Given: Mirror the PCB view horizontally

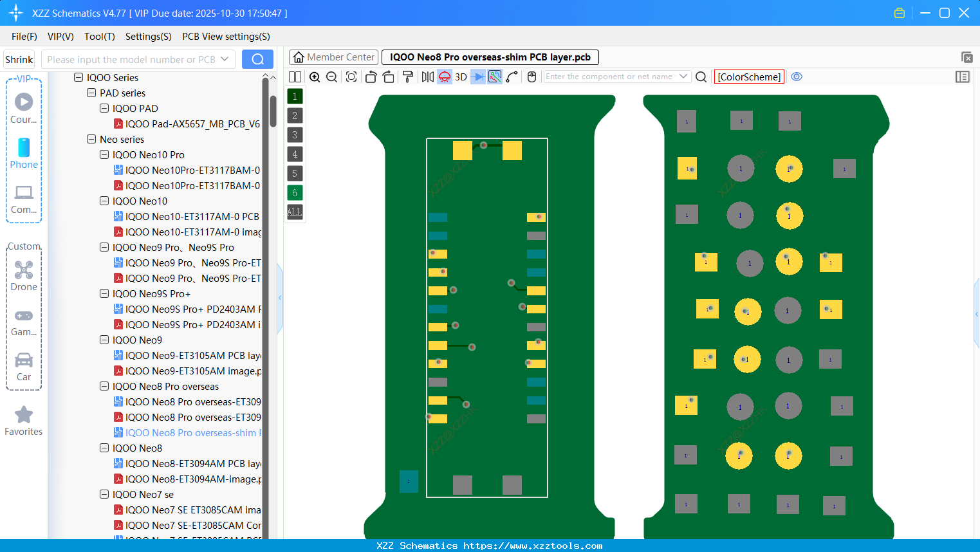Looking at the screenshot, I should 428,77.
